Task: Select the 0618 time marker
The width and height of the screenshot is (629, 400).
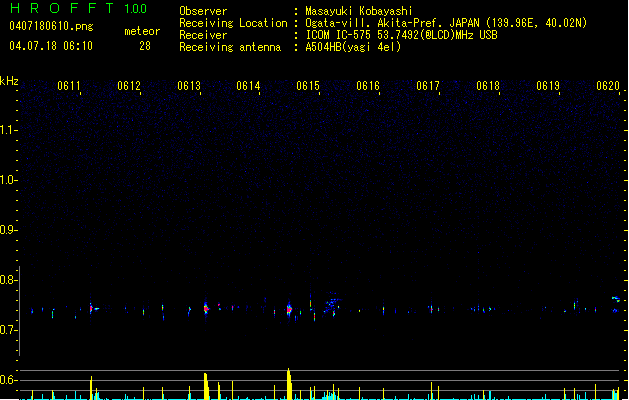Action: [x=488, y=86]
